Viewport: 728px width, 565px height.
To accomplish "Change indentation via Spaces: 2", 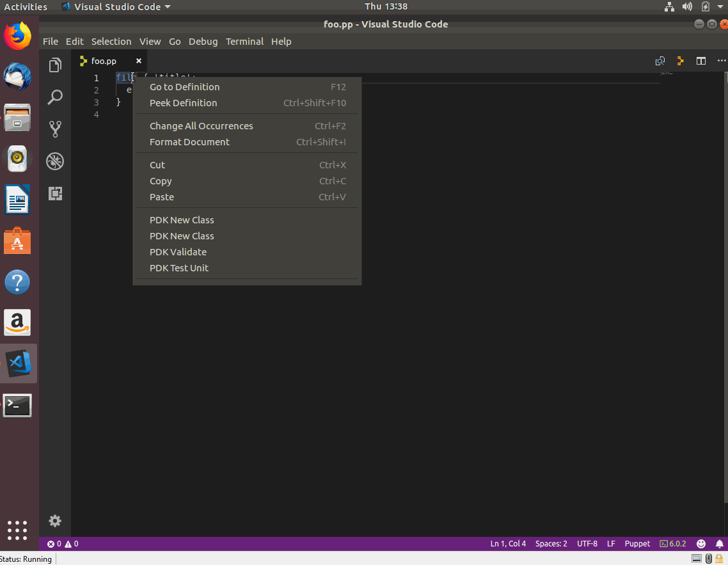I will pos(551,544).
